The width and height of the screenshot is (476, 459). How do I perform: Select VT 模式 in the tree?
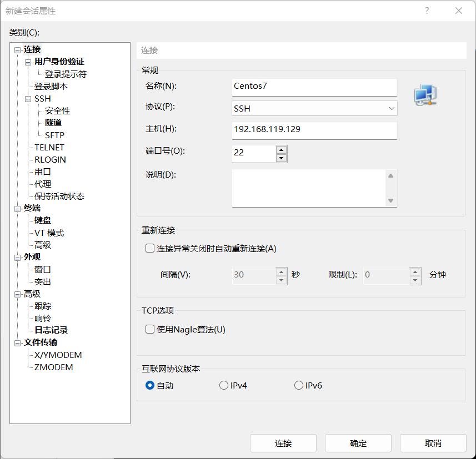49,233
